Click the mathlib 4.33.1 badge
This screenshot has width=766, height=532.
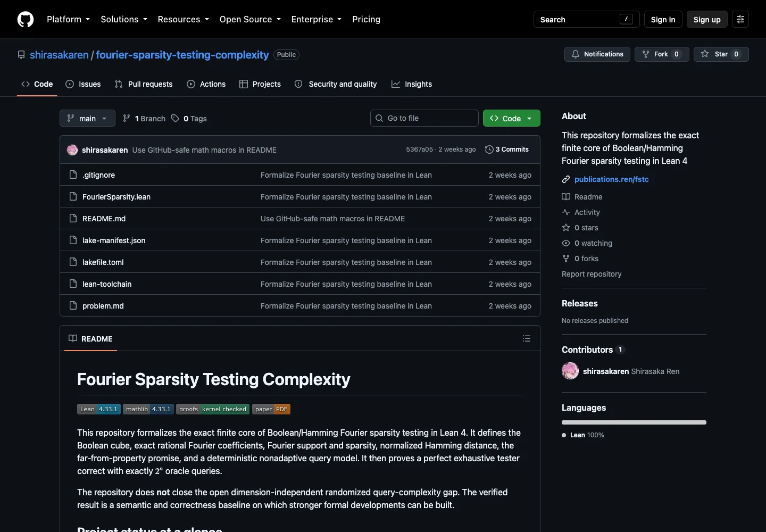(x=148, y=409)
